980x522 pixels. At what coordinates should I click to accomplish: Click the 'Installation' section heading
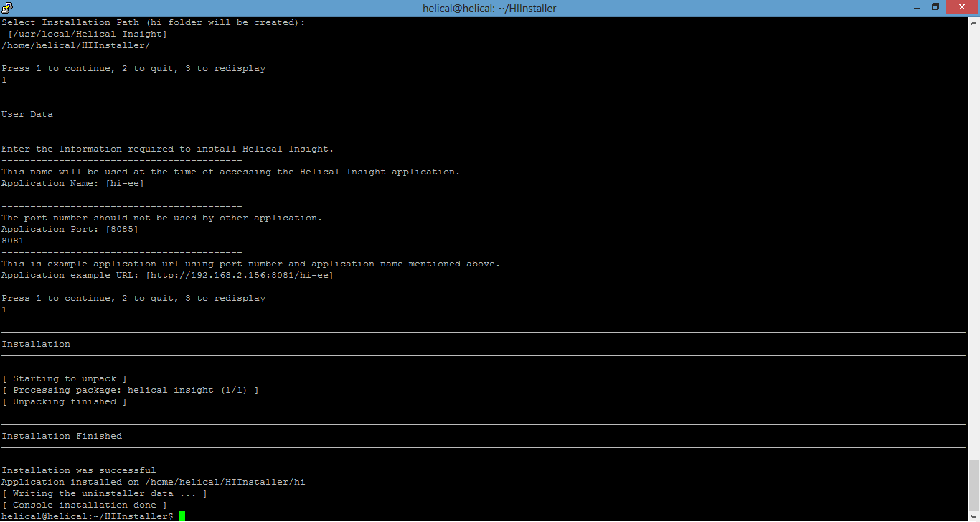tap(36, 344)
